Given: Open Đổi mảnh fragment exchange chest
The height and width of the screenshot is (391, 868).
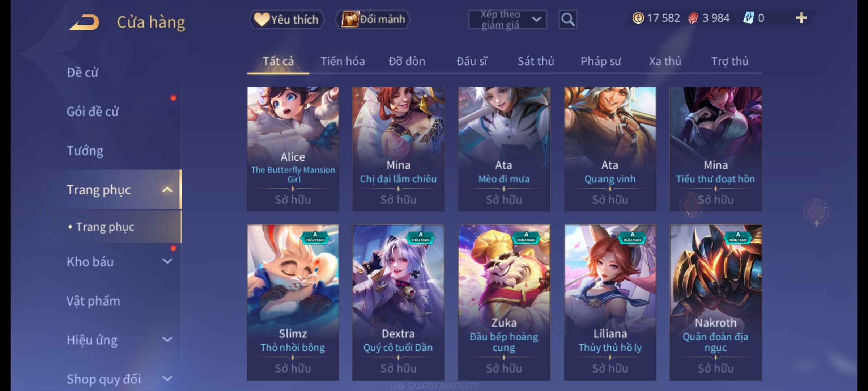Looking at the screenshot, I should [x=373, y=19].
